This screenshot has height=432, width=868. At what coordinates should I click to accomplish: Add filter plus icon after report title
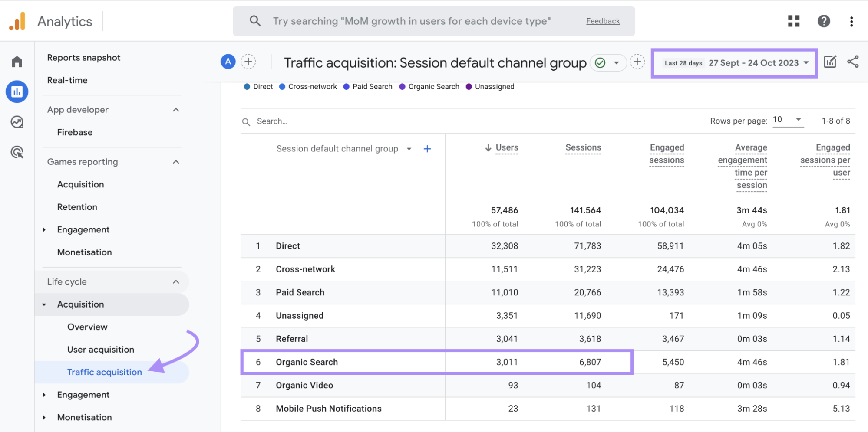pos(637,62)
